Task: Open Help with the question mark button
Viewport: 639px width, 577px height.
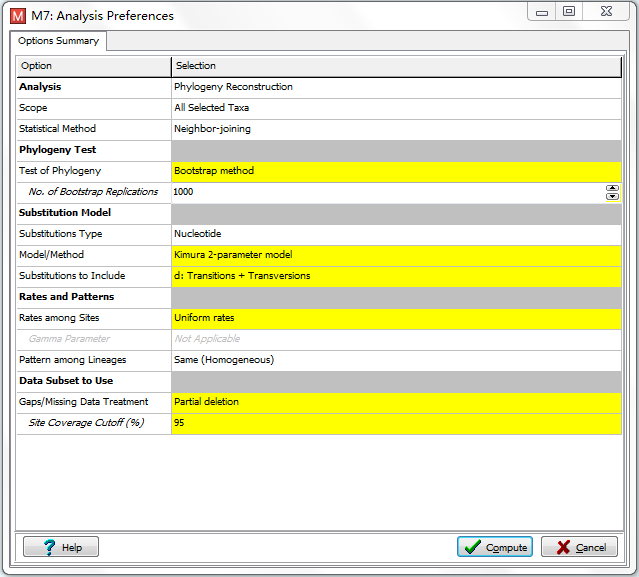Action: [61, 547]
